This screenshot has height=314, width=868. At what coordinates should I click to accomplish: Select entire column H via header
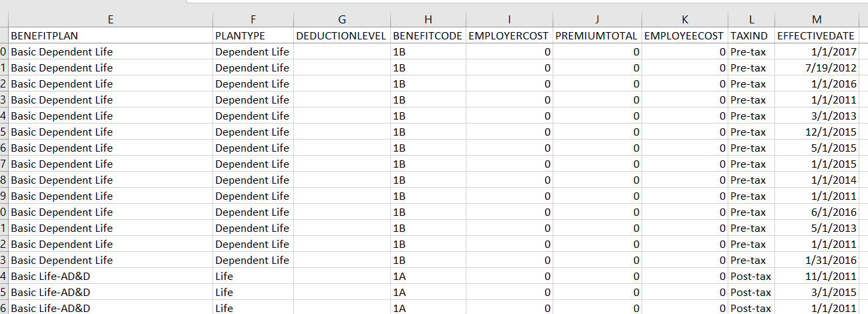(428, 19)
